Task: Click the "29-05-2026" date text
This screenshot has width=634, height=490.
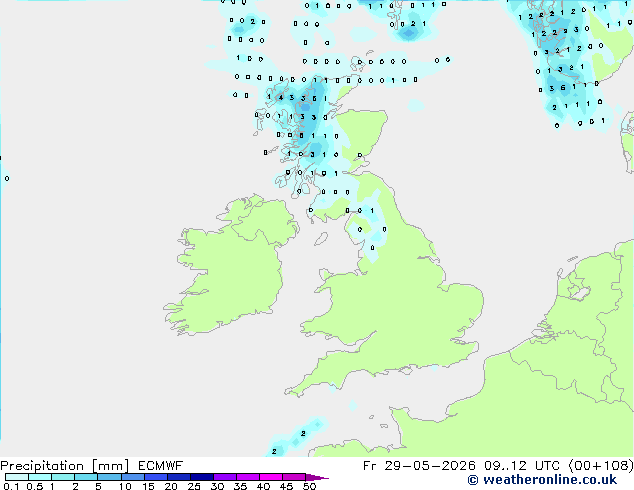Action: (430, 466)
